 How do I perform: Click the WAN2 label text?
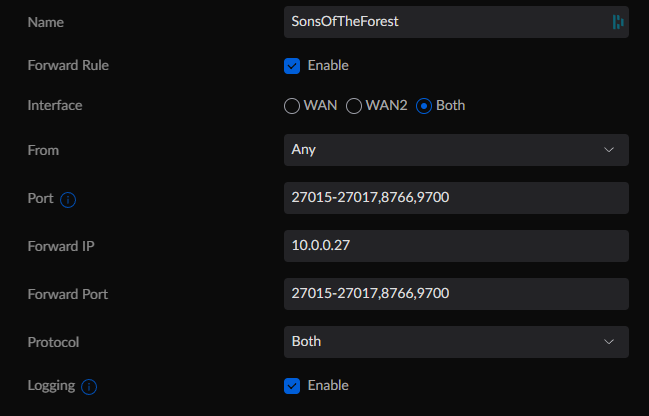(x=386, y=106)
